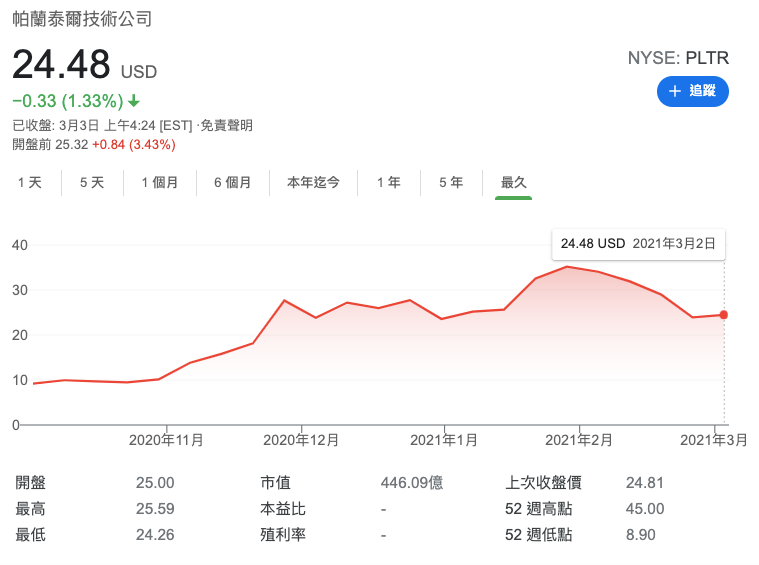Click the 殖利率 label
The width and height of the screenshot is (759, 565).
tap(283, 535)
